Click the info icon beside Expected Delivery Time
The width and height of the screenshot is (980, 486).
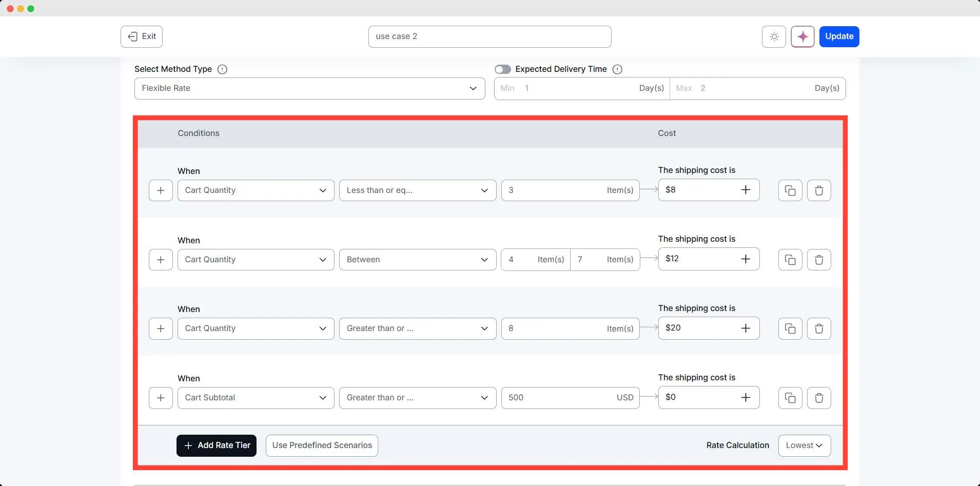coord(616,69)
